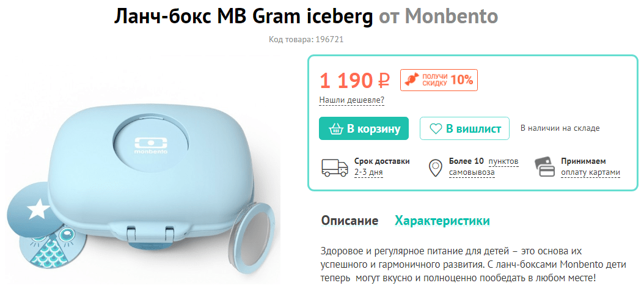This screenshot has height=291, width=644.
Task: Add item with В корзину button
Action: (x=364, y=128)
